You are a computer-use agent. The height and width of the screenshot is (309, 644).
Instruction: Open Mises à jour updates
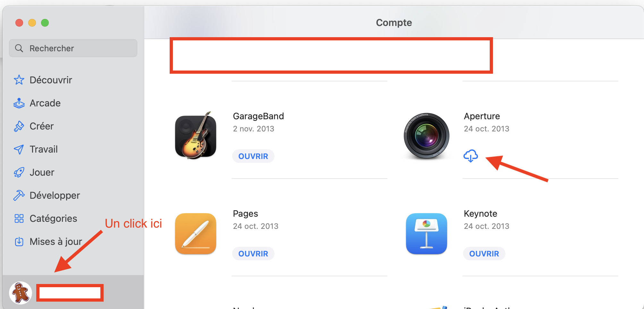(55, 242)
